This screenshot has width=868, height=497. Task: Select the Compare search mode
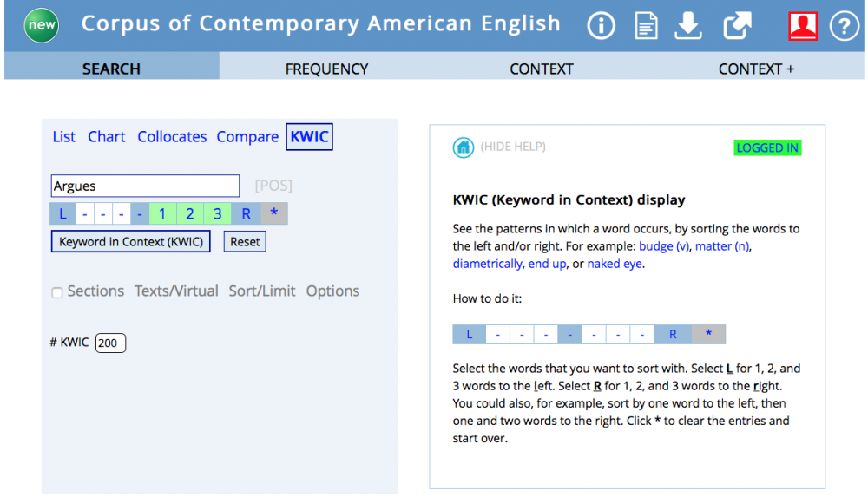(x=247, y=137)
